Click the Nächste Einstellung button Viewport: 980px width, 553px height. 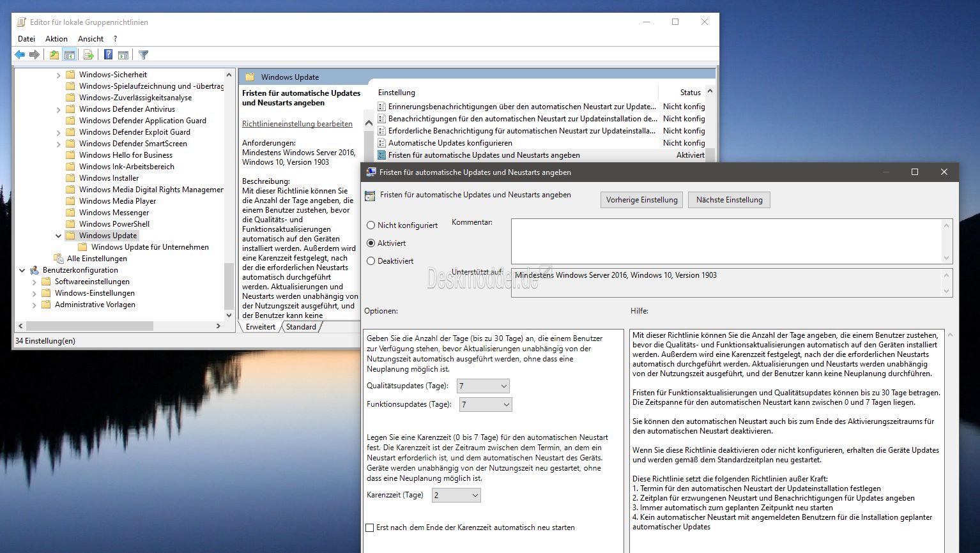(x=729, y=200)
